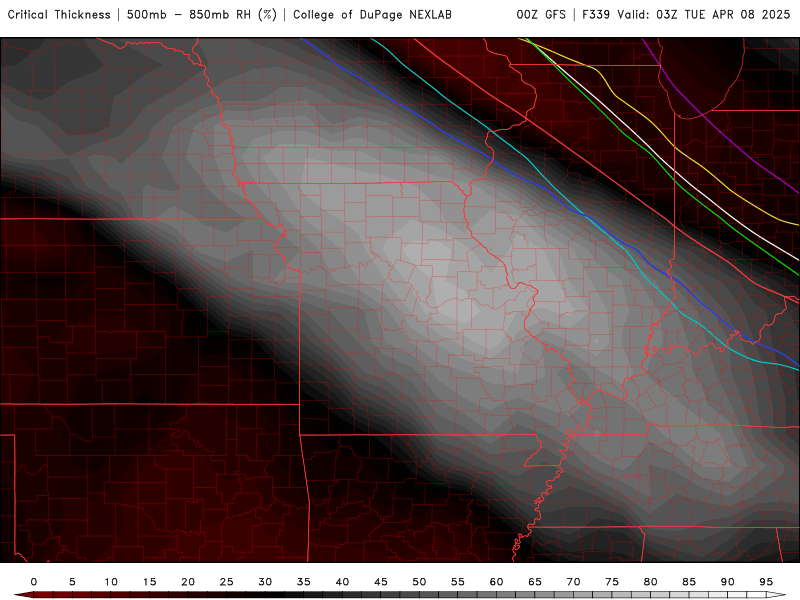Click the 25 label on the color scale
Viewport: 800px width, 600px height.
click(227, 582)
